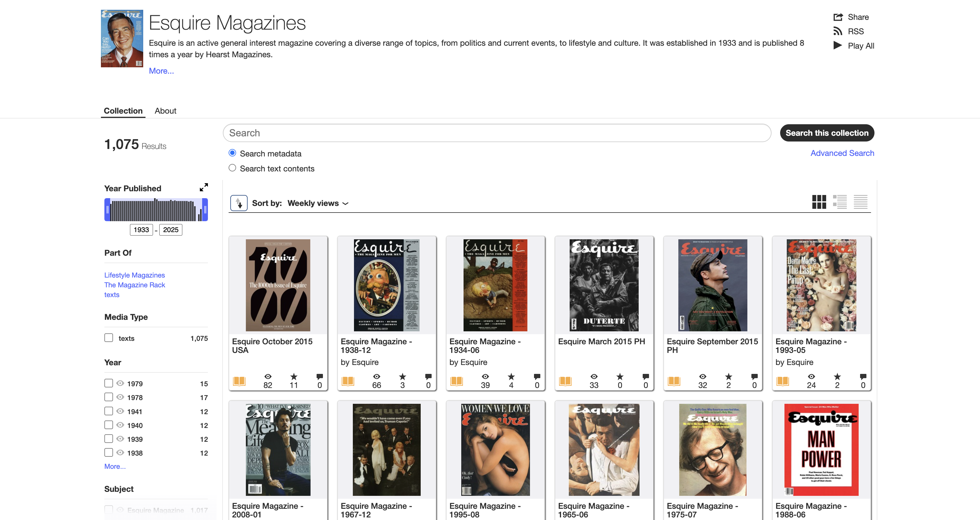Screen dimensions: 980x520
Task: Click favorites star on Esquire September 2015 PH
Action: (x=729, y=376)
